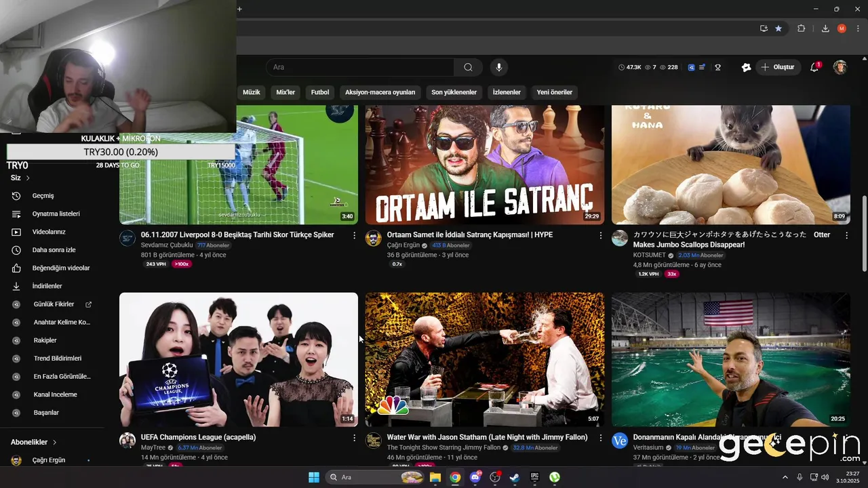This screenshot has width=868, height=488.
Task: Bookmark this page with the star icon
Action: point(778,28)
